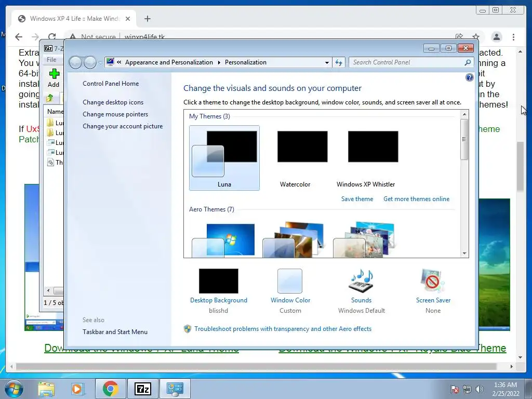Click the Control Panel help icon
This screenshot has width=532, height=399.
pyautogui.click(x=469, y=78)
